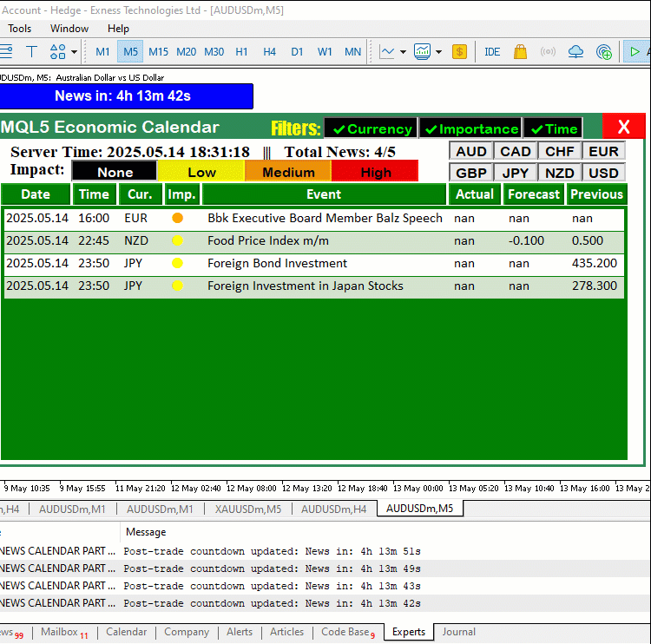Screen dimensions: 651x644
Task: Open the indicators list icon
Action: coord(422,52)
